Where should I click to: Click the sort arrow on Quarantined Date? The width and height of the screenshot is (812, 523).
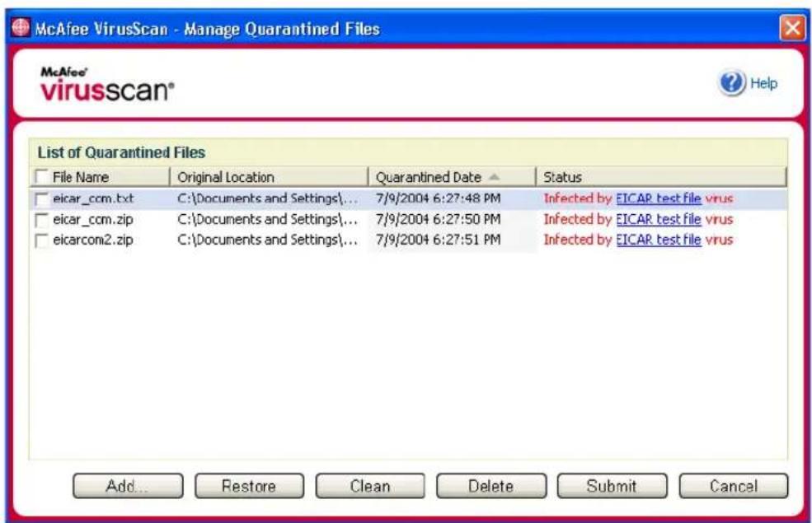click(x=494, y=177)
